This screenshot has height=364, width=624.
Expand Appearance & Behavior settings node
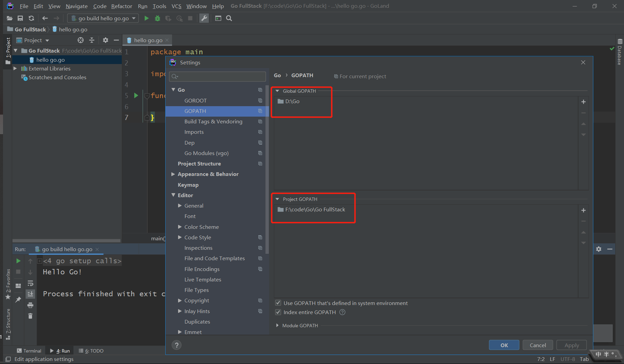(173, 174)
